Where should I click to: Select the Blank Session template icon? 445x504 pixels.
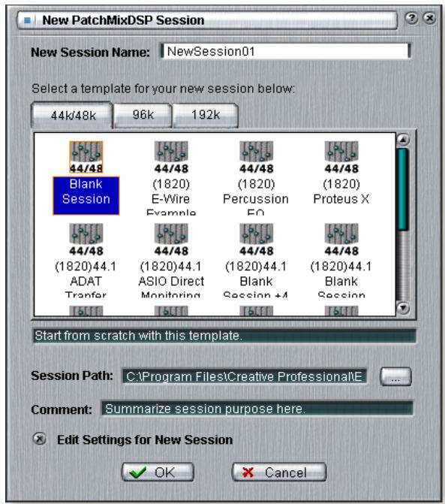pyautogui.click(x=86, y=157)
